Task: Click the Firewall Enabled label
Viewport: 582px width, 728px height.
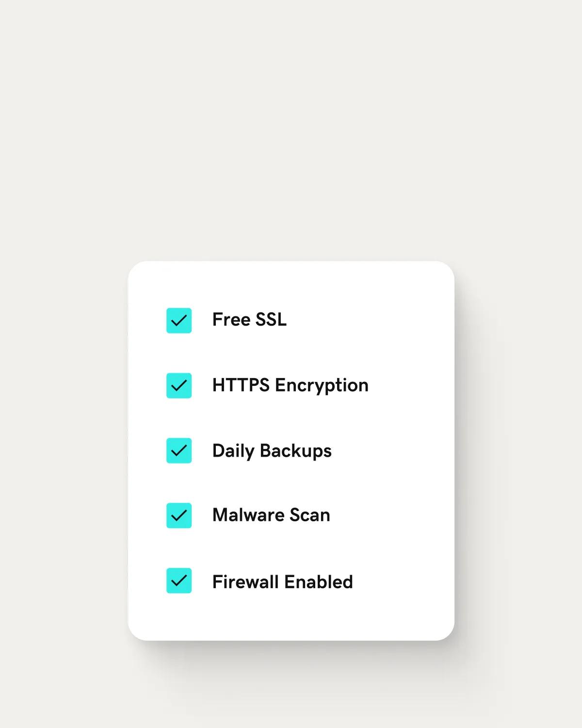Action: pyautogui.click(x=282, y=581)
